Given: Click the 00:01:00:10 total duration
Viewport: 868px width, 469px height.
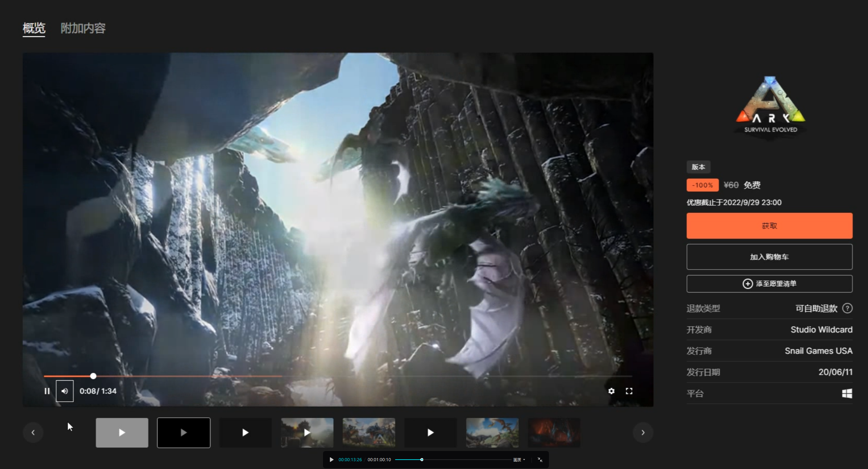Looking at the screenshot, I should click(379, 460).
